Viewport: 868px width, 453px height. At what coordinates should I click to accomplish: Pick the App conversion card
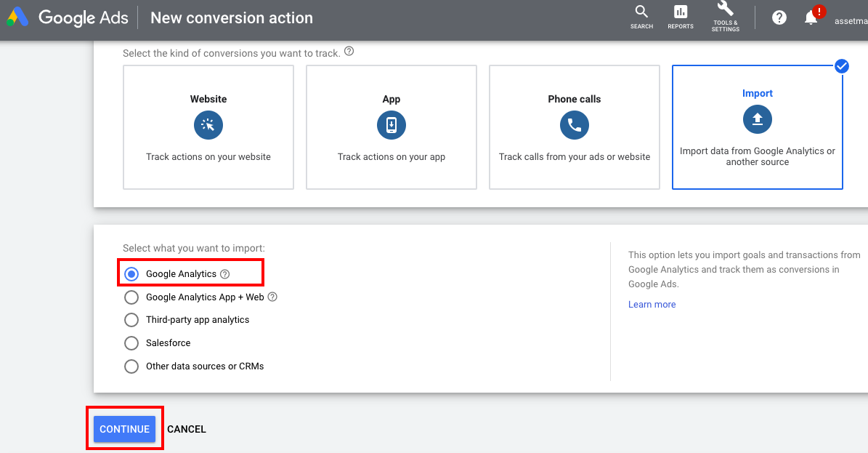tap(392, 127)
